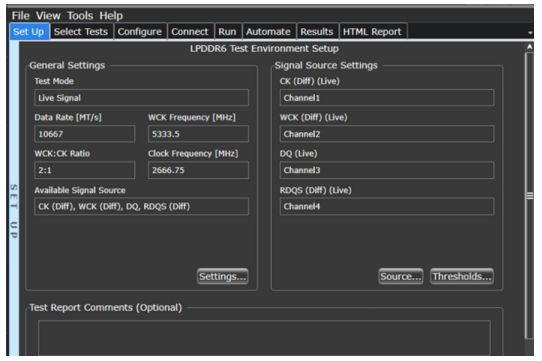The width and height of the screenshot is (542, 361).
Task: Switch to the Select Tests tab
Action: [81, 31]
